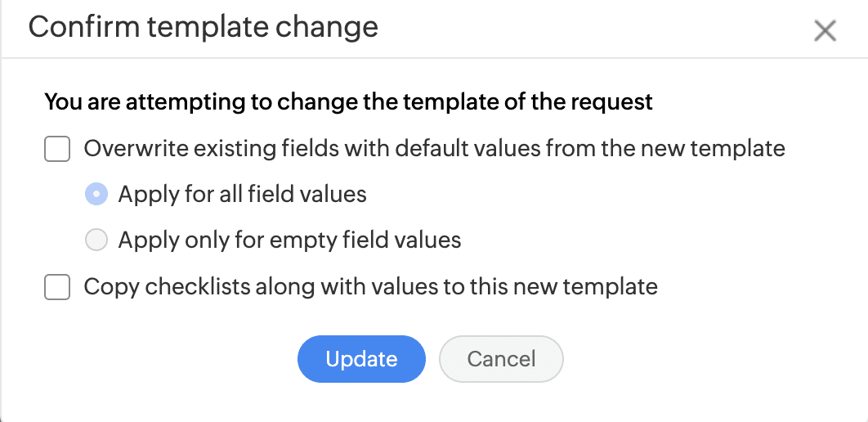Screen dimensions: 868x422
Task: Click the 'Overwrite existing fields with default values' label
Action: [x=434, y=149]
